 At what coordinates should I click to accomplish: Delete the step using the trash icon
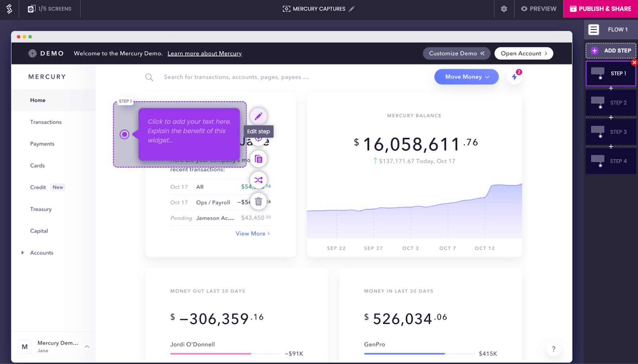(258, 201)
